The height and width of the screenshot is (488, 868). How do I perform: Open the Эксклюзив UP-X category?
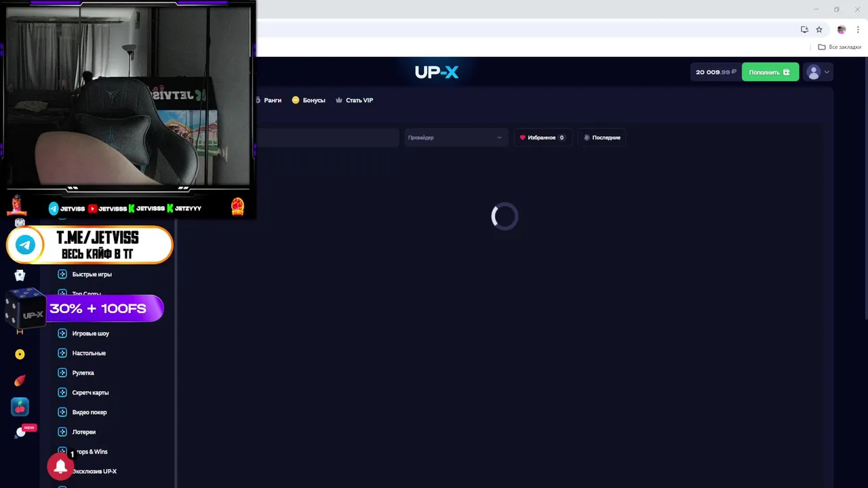point(94,471)
